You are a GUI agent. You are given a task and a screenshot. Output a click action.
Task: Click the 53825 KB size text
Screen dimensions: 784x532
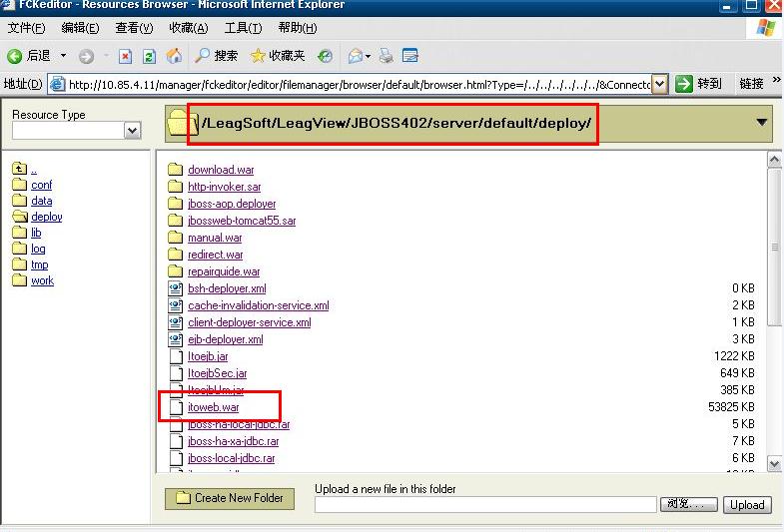pyautogui.click(x=731, y=407)
